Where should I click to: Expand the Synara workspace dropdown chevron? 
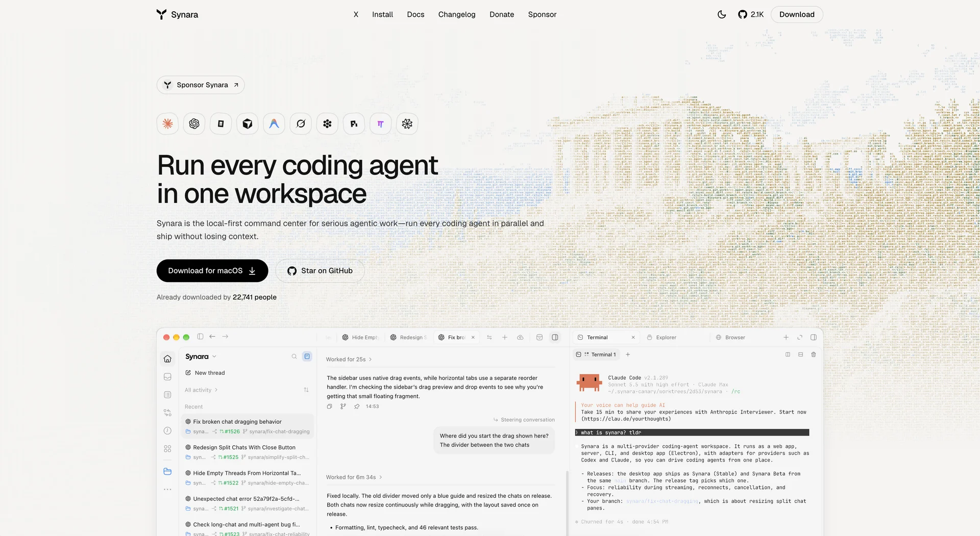click(x=214, y=356)
